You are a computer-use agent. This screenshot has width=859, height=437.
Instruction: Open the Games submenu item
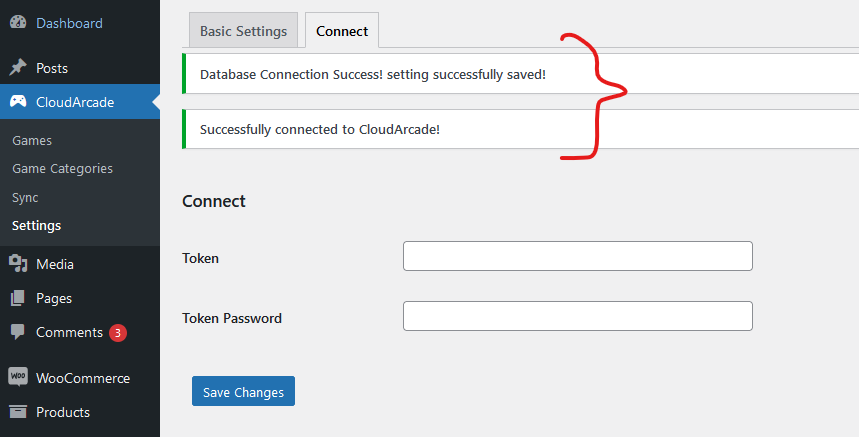(32, 140)
